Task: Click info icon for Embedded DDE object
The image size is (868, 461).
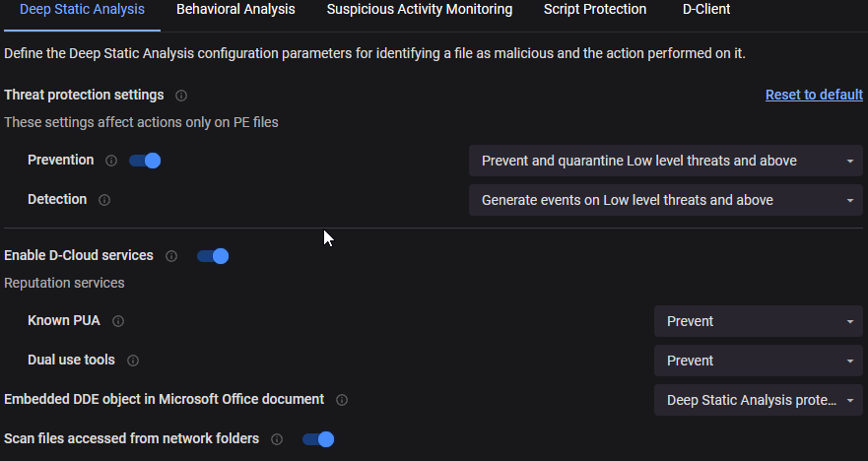Action: point(342,400)
